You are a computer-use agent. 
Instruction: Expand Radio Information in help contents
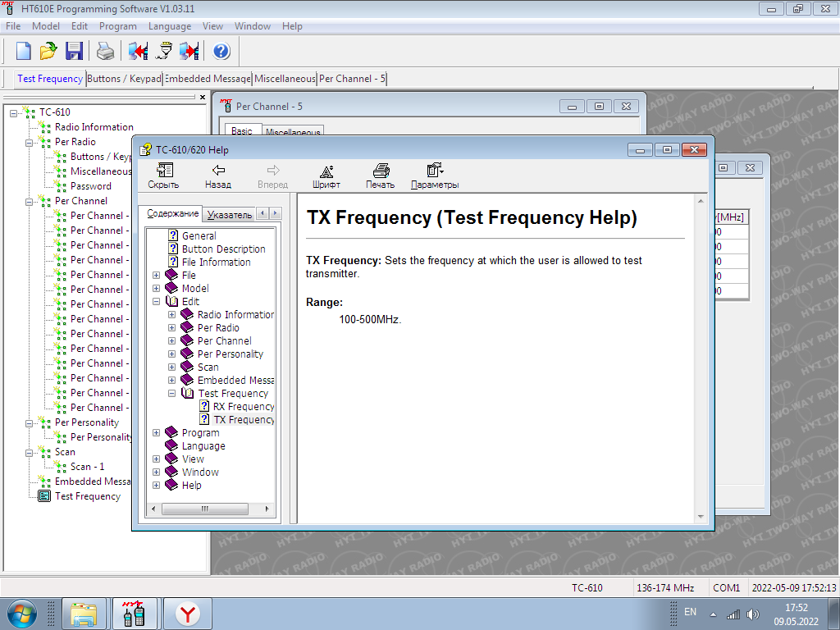click(x=172, y=314)
